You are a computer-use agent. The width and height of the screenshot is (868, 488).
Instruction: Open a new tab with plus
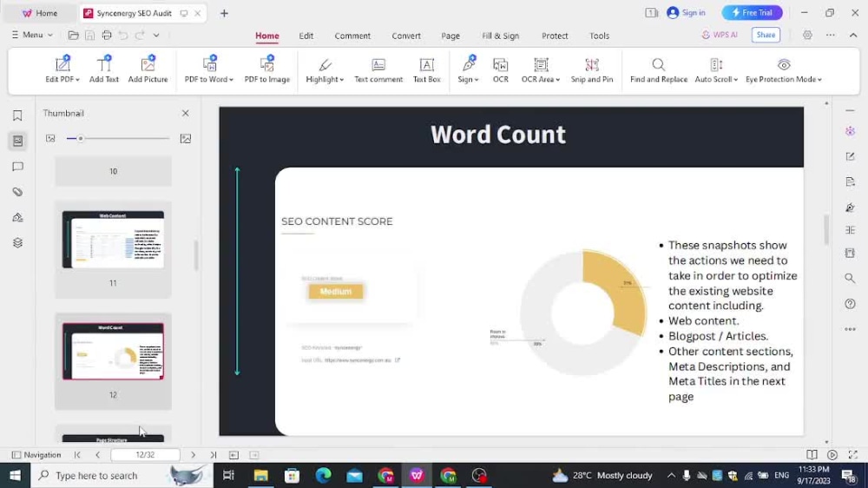(x=224, y=13)
